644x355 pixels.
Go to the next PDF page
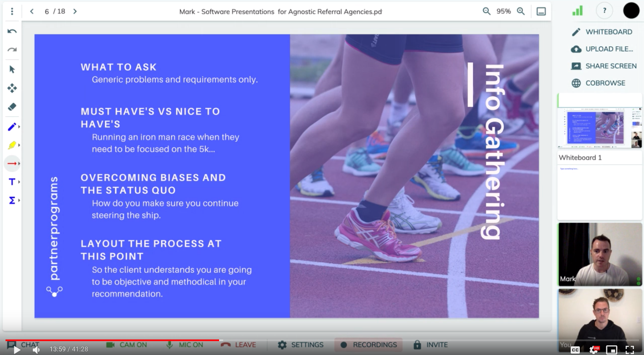[x=75, y=11]
